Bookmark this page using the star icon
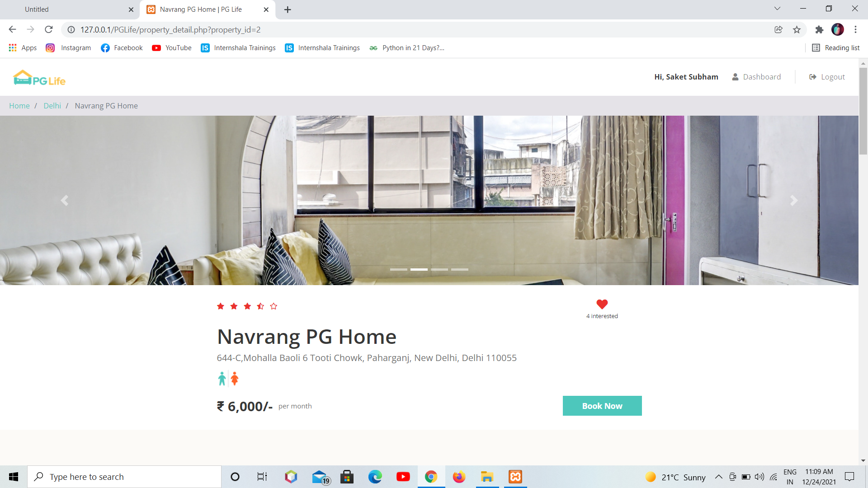The image size is (868, 488). coord(797,29)
